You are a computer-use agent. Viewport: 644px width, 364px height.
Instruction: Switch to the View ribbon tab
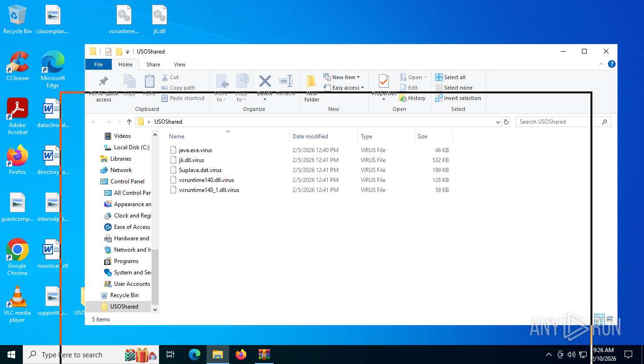179,64
